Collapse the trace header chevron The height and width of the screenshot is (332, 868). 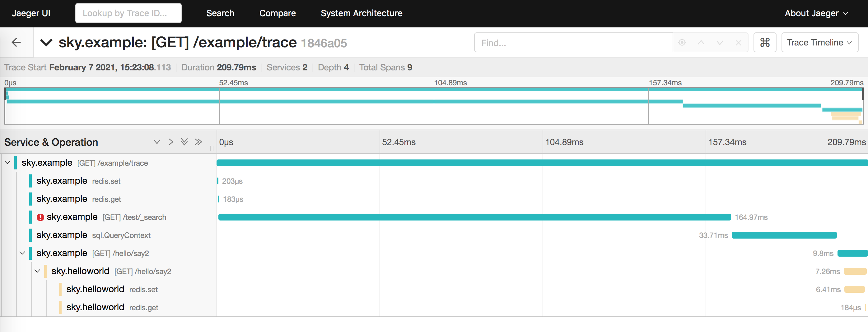click(46, 42)
